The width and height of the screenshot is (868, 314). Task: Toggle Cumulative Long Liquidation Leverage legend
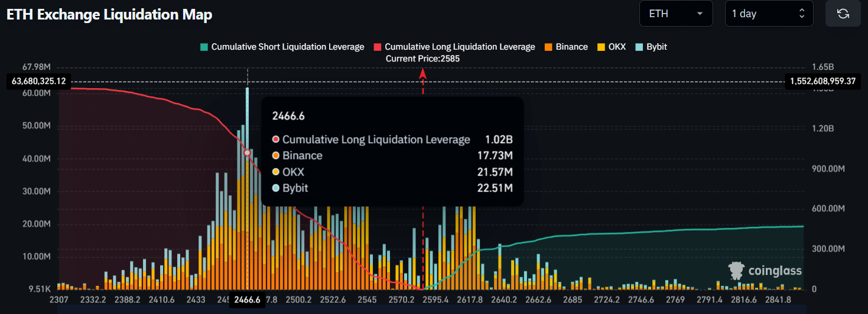454,47
